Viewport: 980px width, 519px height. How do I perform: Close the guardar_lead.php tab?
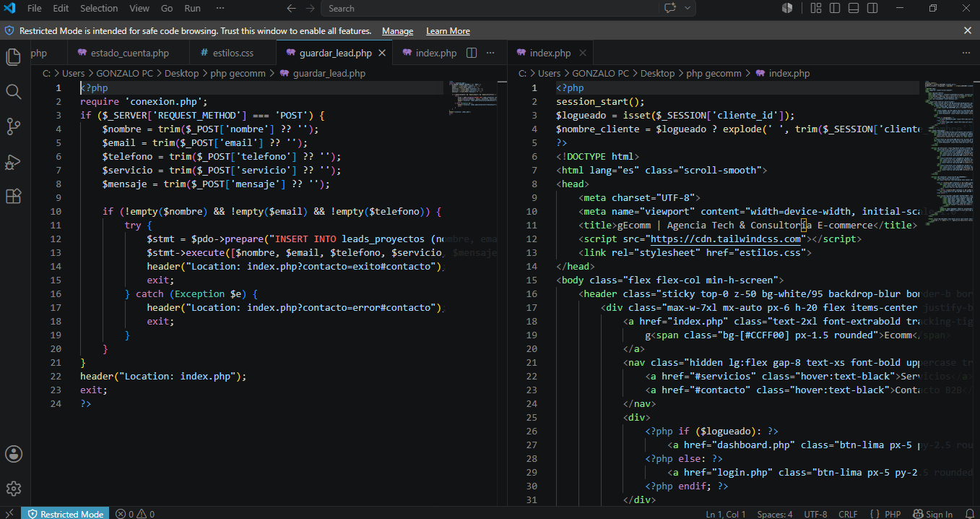click(x=382, y=53)
